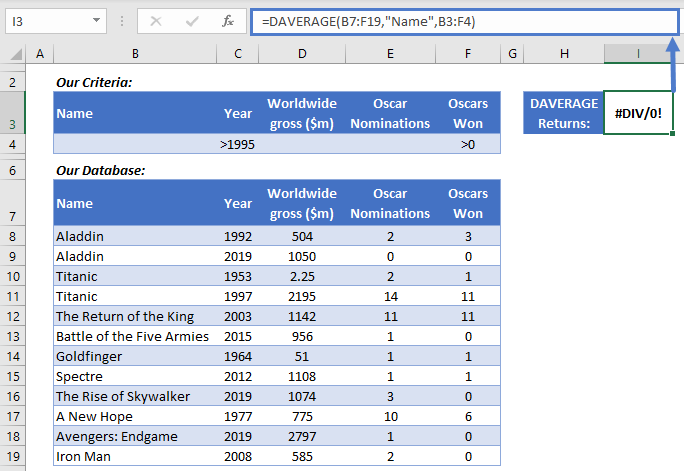Click the #DIV/0! result cell
The image size is (684, 471).
(638, 113)
